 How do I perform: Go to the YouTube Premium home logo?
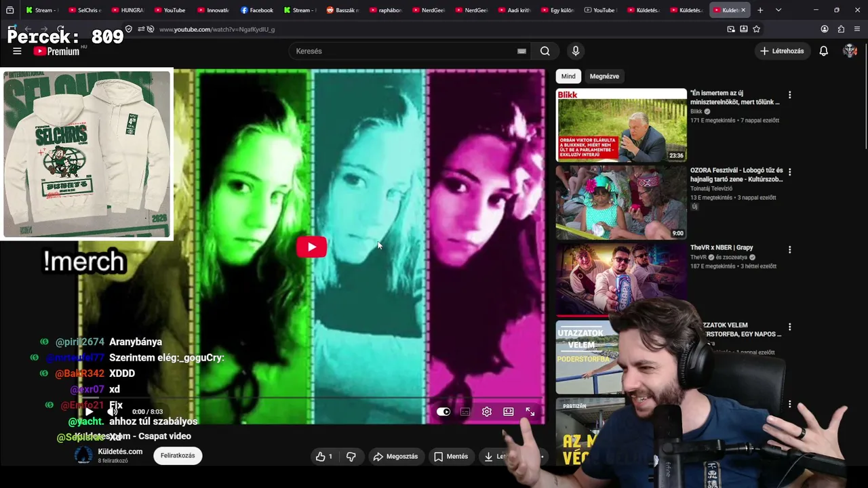point(56,51)
